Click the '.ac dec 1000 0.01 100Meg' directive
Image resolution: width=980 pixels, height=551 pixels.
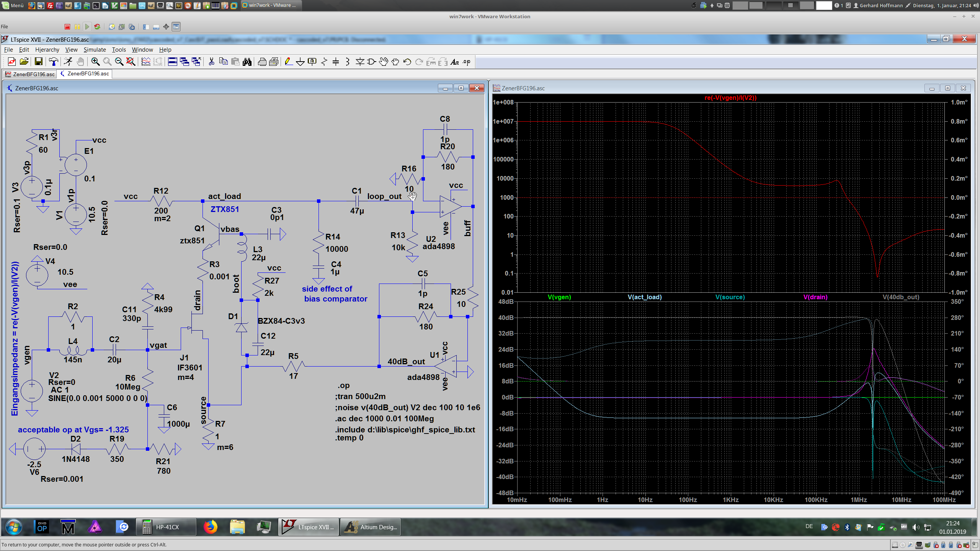(x=384, y=419)
